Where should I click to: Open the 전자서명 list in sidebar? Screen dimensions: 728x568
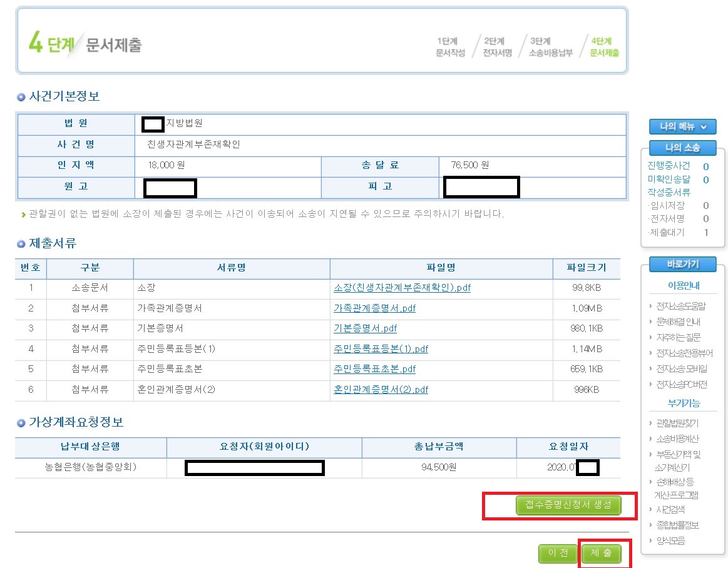(667, 218)
